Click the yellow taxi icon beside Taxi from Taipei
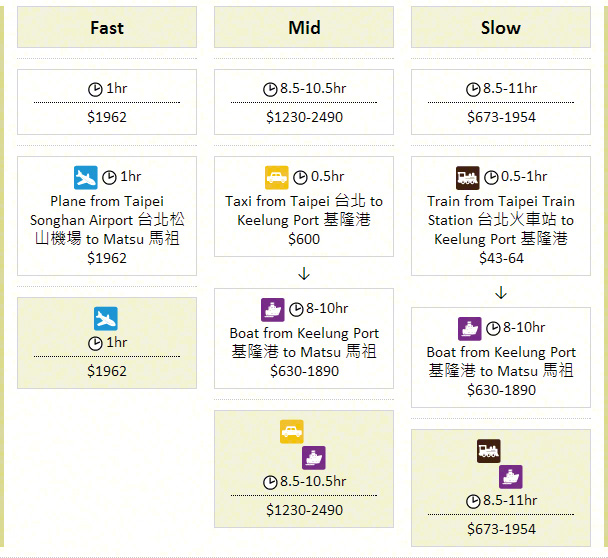608x558 pixels. (277, 177)
